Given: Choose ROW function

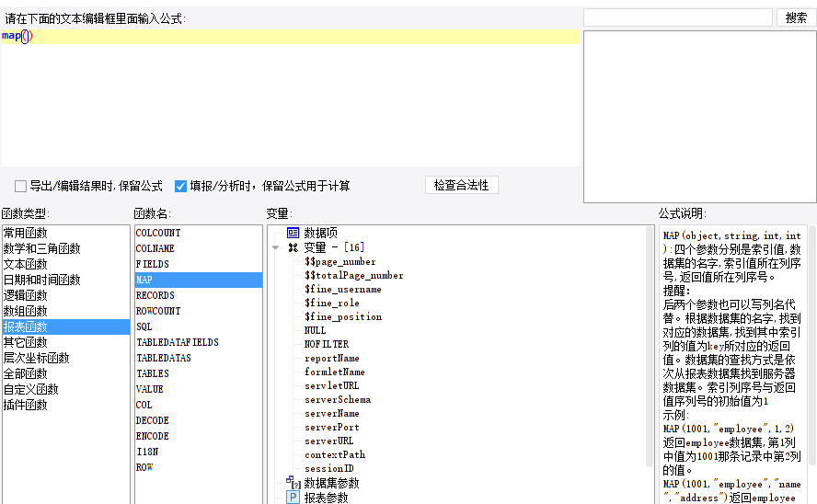Looking at the screenshot, I should 198,467.
